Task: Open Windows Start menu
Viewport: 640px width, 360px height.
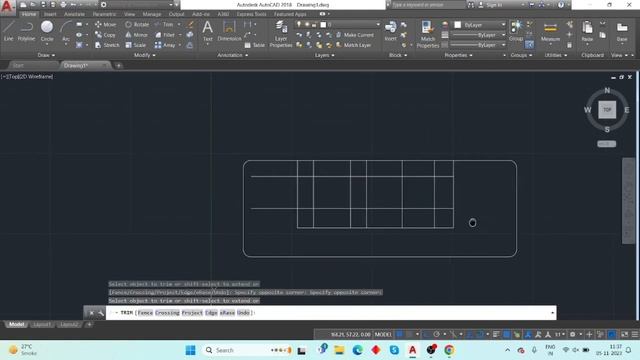Action: point(190,350)
